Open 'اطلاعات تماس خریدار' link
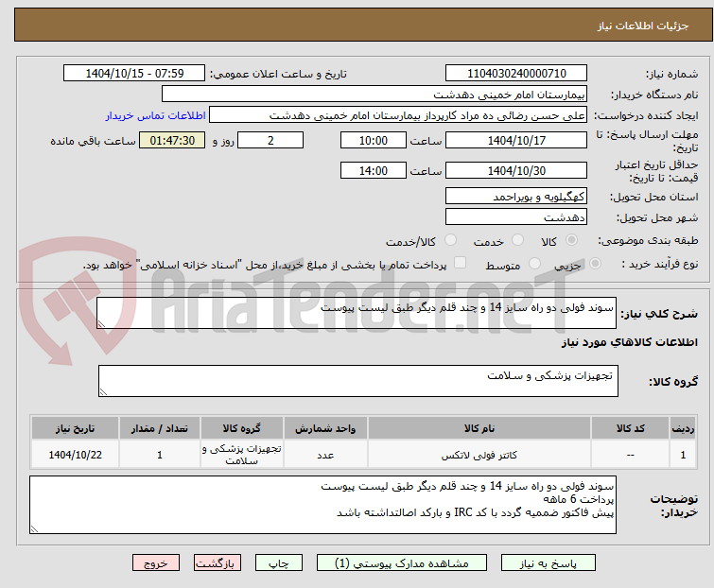The width and height of the screenshot is (714, 588). (x=156, y=115)
